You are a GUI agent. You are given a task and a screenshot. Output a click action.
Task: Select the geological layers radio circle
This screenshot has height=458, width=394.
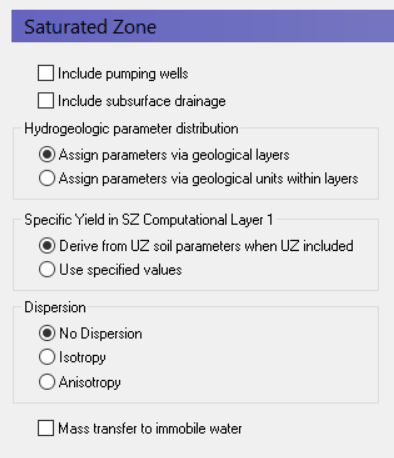pos(47,155)
